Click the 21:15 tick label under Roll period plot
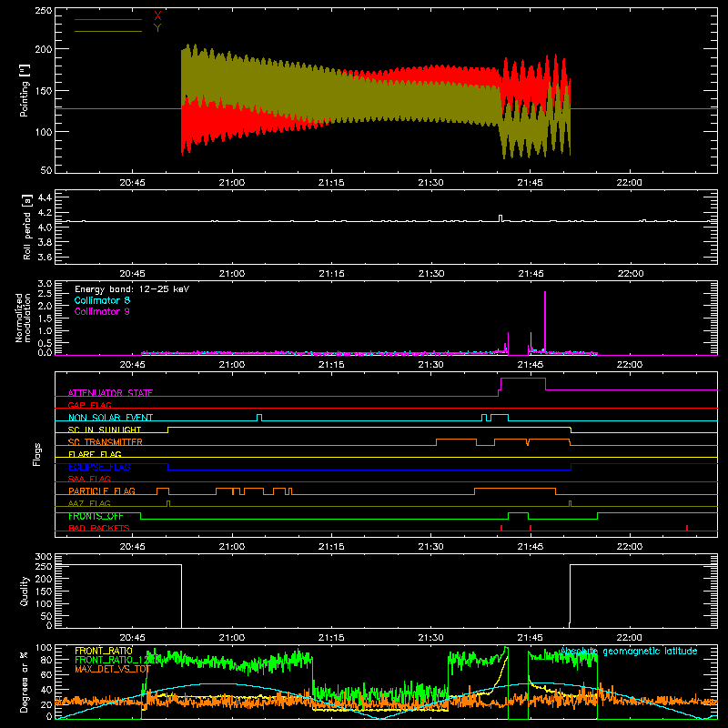Viewport: 728px width, 728px height. click(331, 274)
